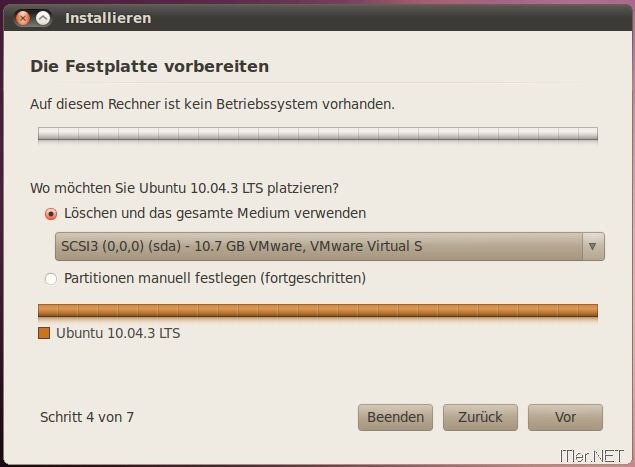The image size is (635, 467).
Task: Click the orange partition layout bar
Action: tap(318, 311)
